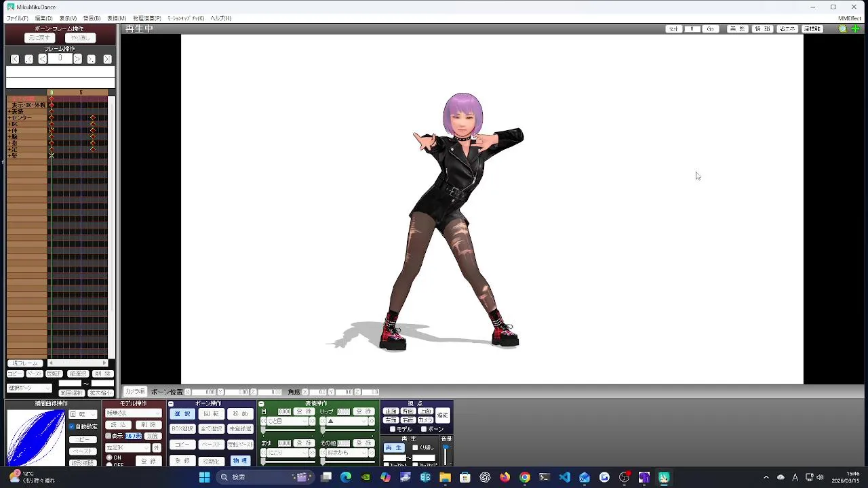Image resolution: width=868 pixels, height=488 pixels.
Task: Open ヘルプ(H) menu
Action: (x=221, y=18)
